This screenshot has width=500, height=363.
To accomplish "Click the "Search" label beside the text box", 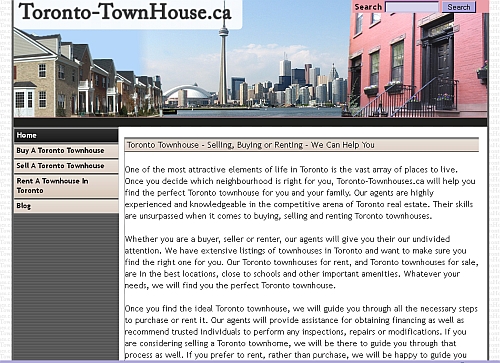I will tap(368, 7).
